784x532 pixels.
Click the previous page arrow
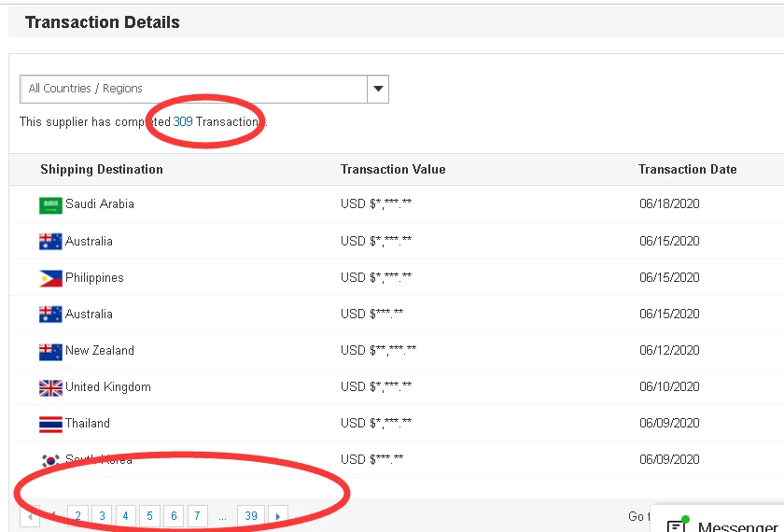pyautogui.click(x=30, y=515)
